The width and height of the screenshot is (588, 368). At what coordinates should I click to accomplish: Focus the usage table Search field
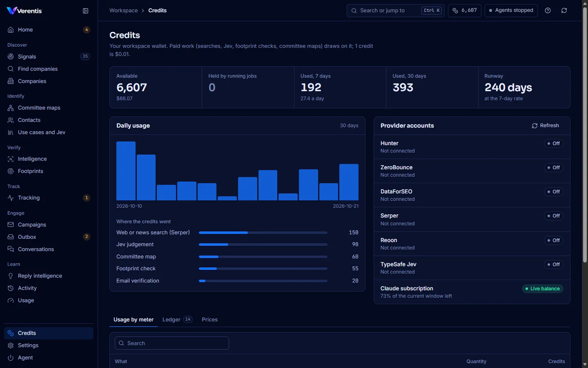tap(172, 343)
